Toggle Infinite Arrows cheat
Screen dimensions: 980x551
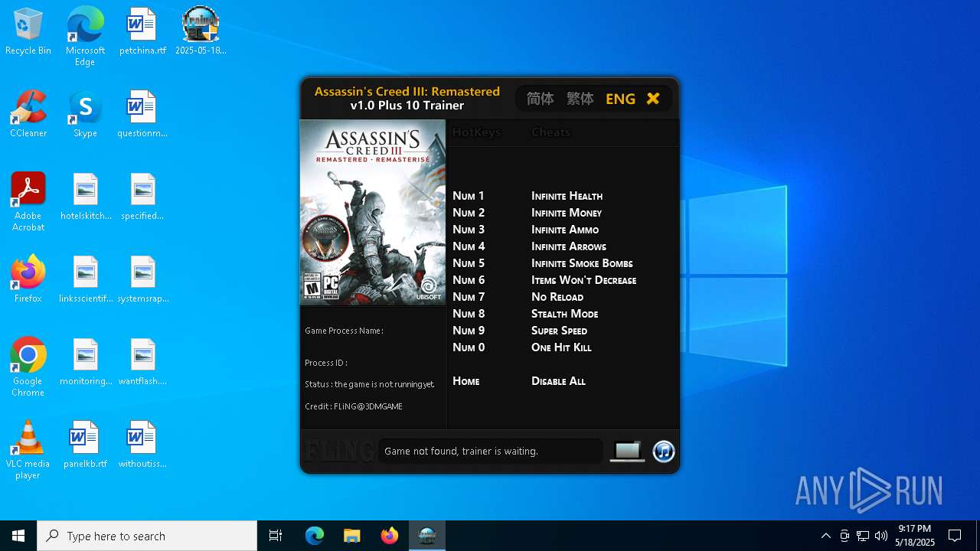[569, 246]
